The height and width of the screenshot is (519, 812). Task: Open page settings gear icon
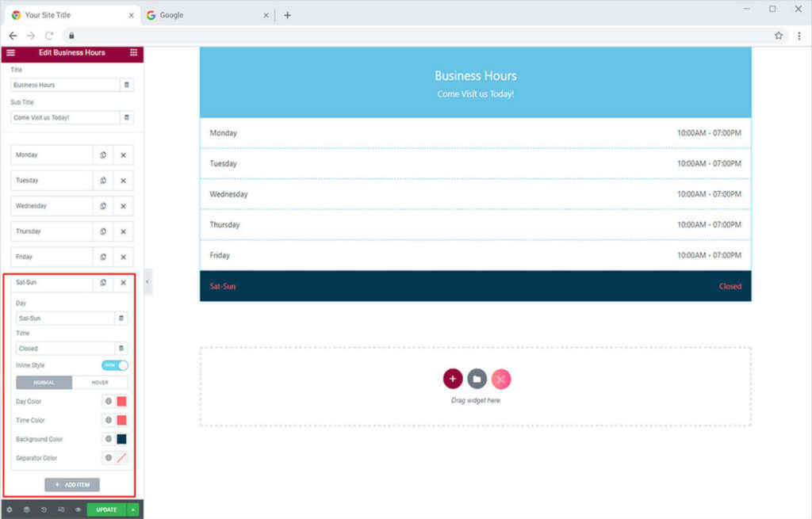(x=9, y=509)
